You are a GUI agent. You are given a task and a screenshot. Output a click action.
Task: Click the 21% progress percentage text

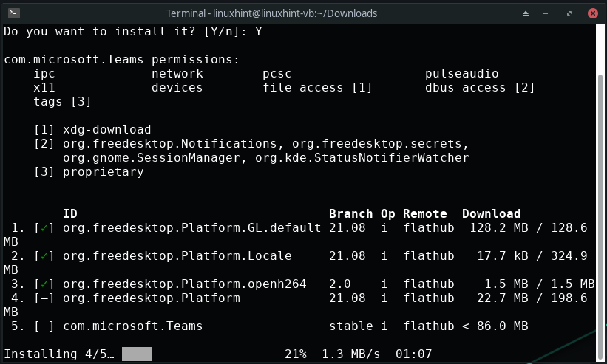296,354
